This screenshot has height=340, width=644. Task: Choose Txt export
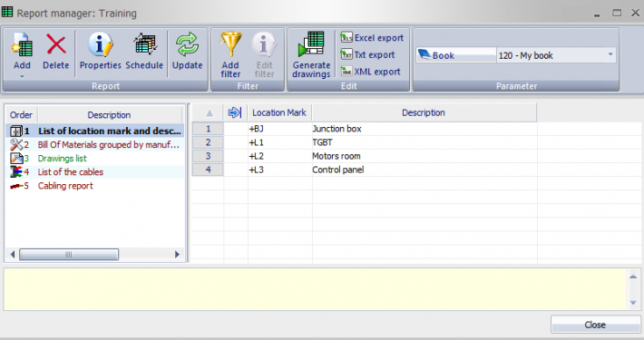[x=367, y=54]
